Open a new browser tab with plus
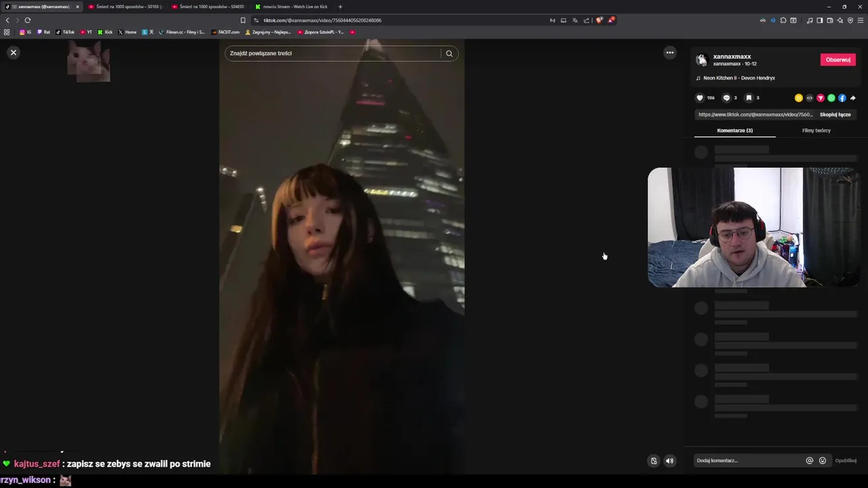 click(340, 6)
